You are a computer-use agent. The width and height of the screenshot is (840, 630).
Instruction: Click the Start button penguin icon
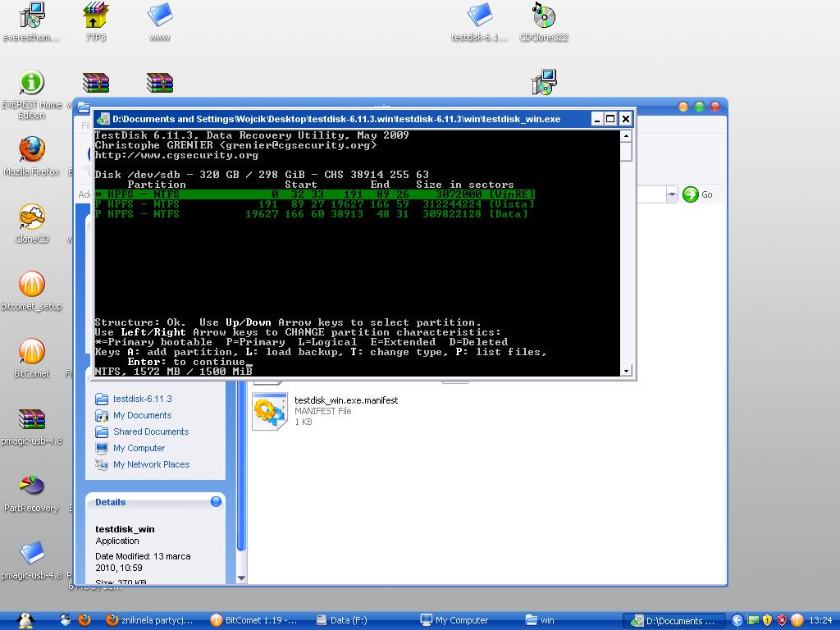click(x=25, y=620)
